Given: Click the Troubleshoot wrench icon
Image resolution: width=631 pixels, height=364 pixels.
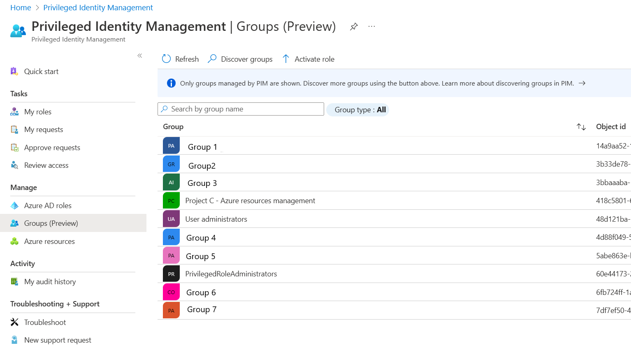Looking at the screenshot, I should 14,322.
